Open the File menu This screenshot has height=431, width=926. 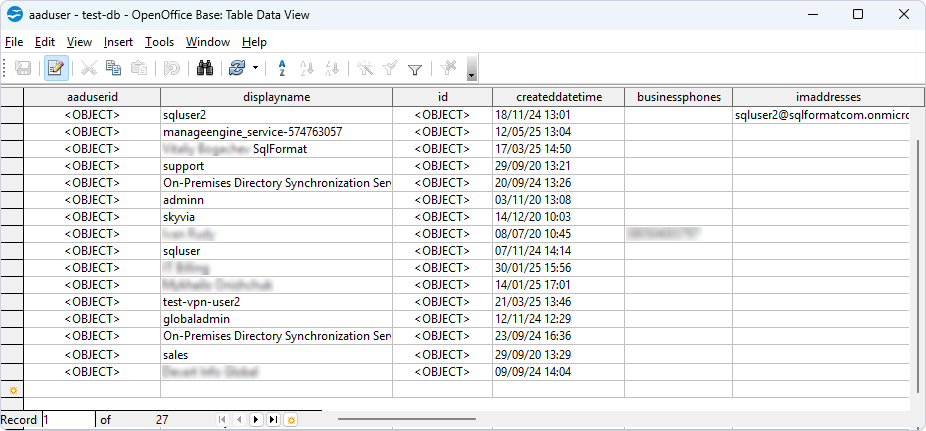(x=14, y=42)
